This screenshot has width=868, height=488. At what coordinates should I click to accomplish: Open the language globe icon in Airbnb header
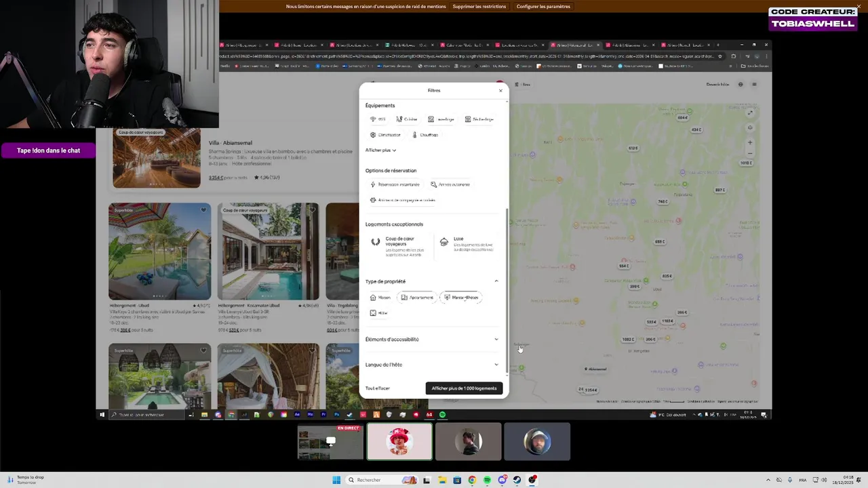[741, 84]
